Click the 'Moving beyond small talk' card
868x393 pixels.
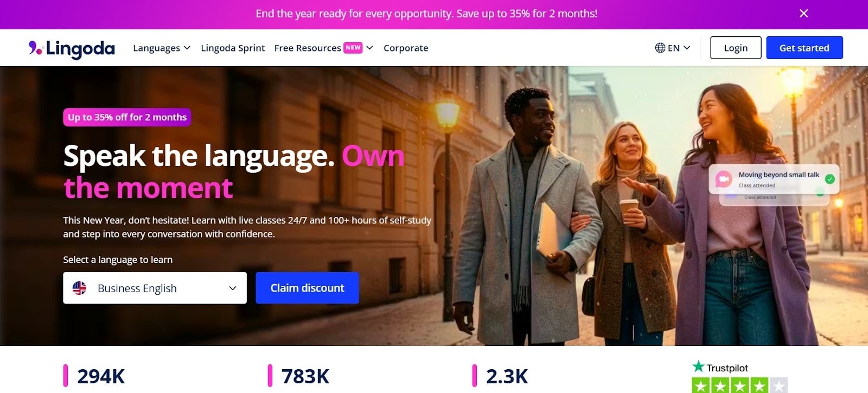(774, 179)
